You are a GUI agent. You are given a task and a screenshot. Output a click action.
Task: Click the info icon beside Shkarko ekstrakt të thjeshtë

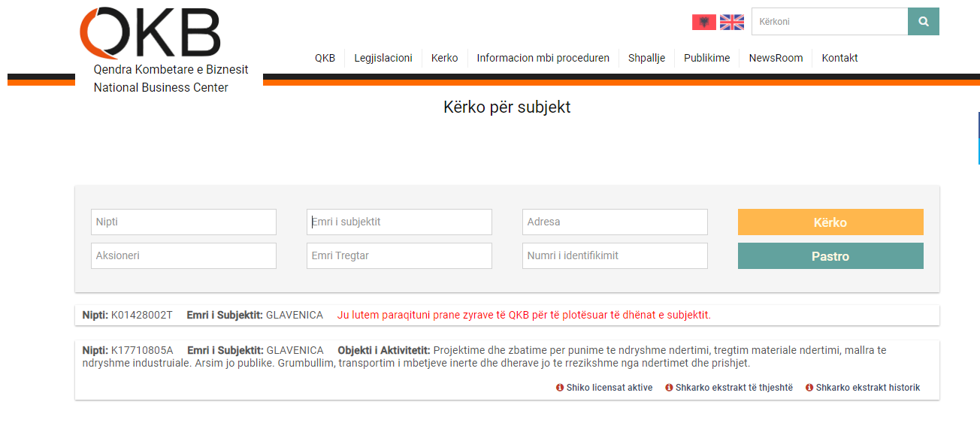point(669,388)
